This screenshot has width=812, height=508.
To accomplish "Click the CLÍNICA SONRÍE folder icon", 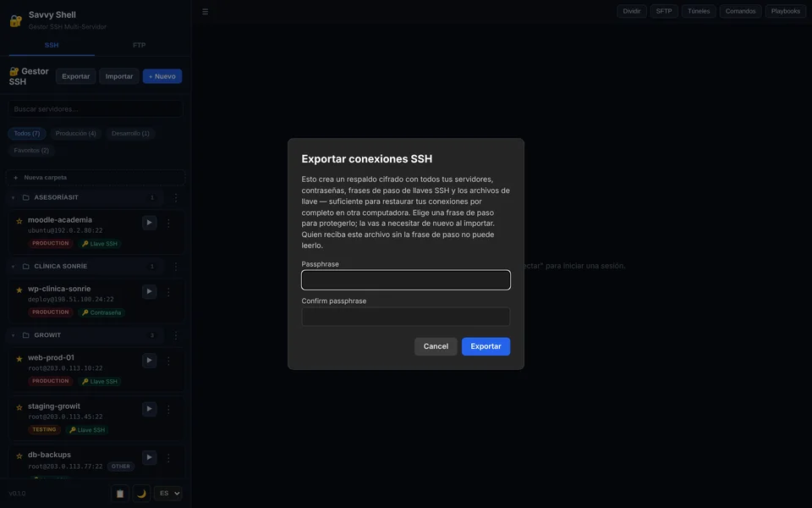I will (26, 267).
